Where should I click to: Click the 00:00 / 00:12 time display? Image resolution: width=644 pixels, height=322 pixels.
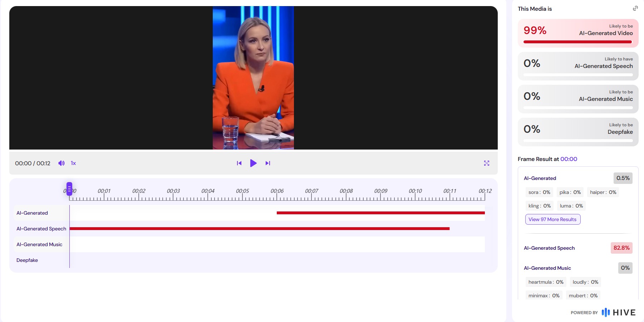tap(33, 163)
